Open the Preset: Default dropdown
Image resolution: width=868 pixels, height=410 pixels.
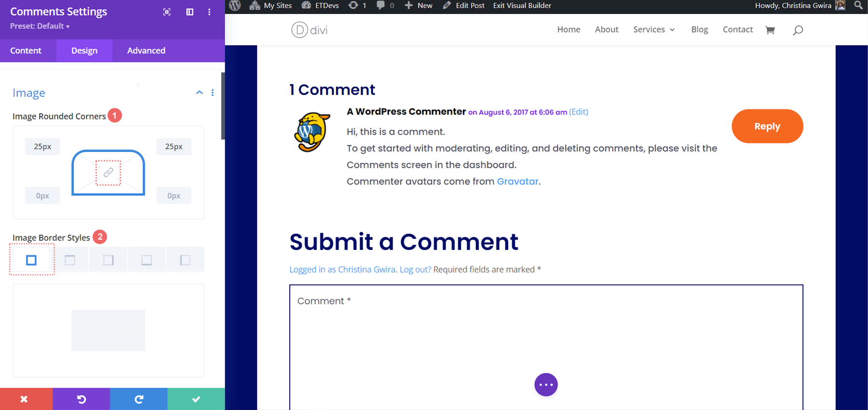coord(40,26)
